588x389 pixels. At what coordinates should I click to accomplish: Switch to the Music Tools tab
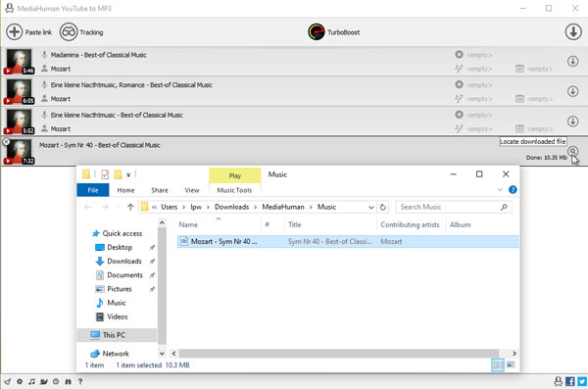coord(234,190)
